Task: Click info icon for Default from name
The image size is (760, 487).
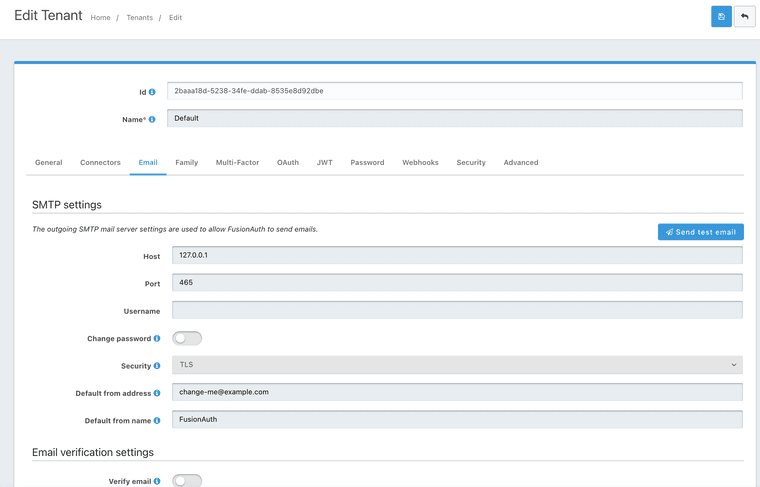Action: [157, 420]
